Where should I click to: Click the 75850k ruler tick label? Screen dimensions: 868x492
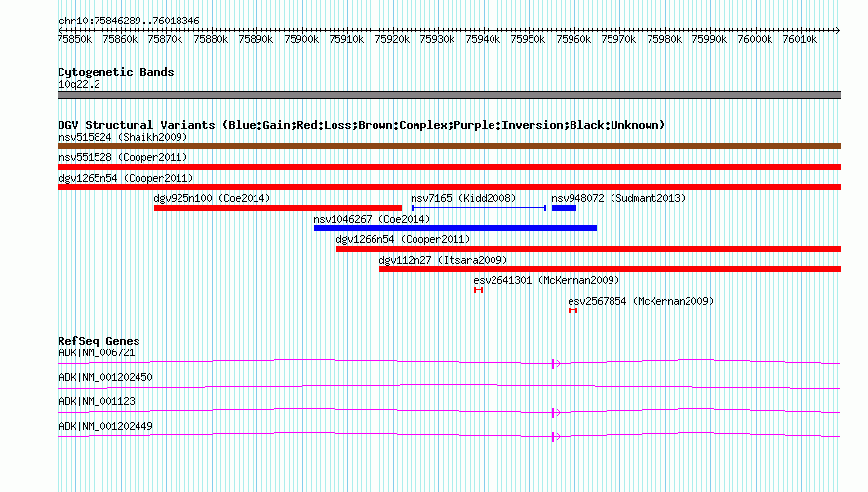point(75,39)
